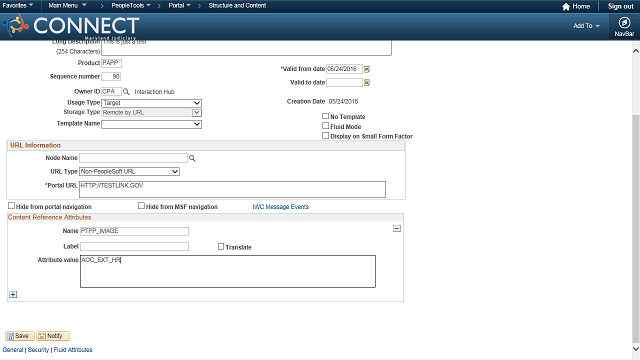Image resolution: width=640 pixels, height=360 pixels.
Task: Toggle Hide from MSF navigation
Action: (141, 206)
